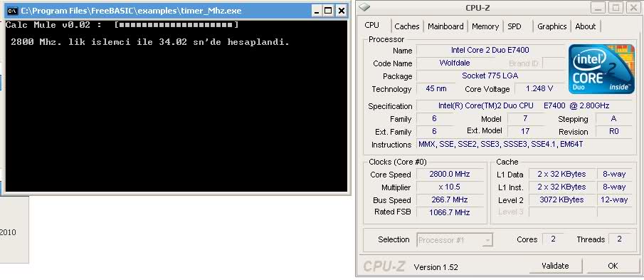
Task: Click the Level 2 associativity '12-way'
Action: (614, 199)
